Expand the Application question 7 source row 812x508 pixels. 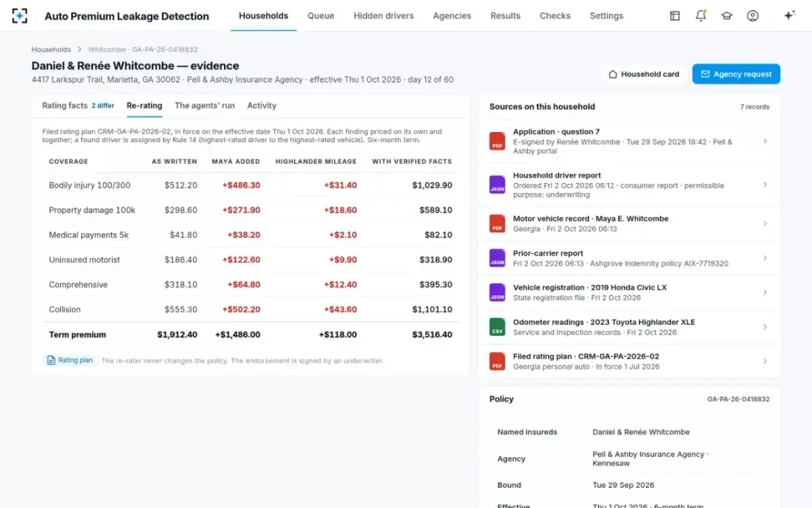[x=629, y=142]
